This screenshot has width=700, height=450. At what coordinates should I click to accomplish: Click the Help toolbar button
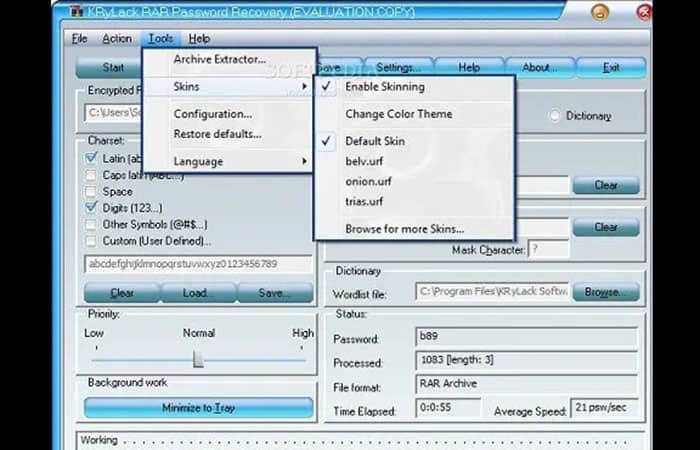click(x=469, y=68)
